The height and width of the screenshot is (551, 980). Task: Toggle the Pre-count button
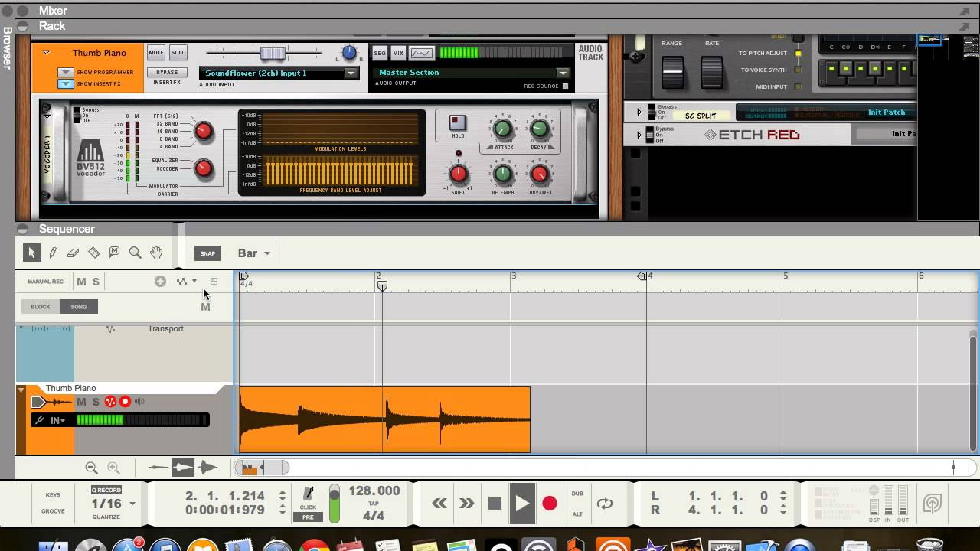pyautogui.click(x=308, y=517)
